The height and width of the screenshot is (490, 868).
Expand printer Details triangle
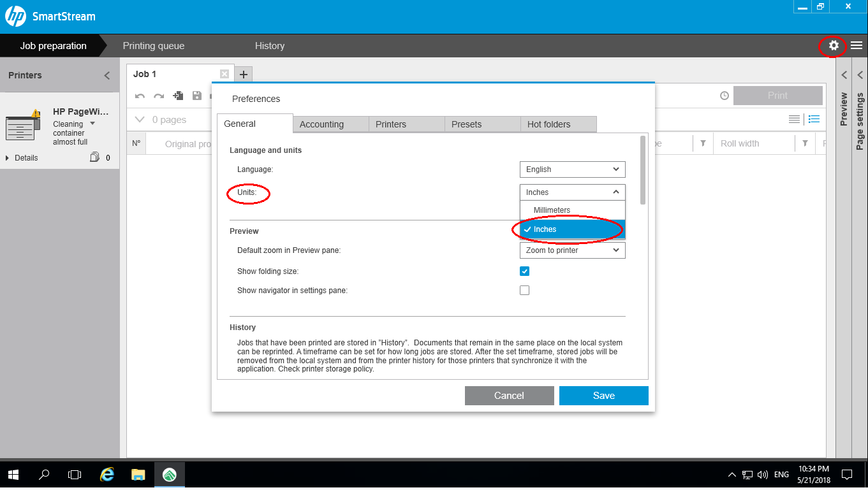click(x=7, y=157)
